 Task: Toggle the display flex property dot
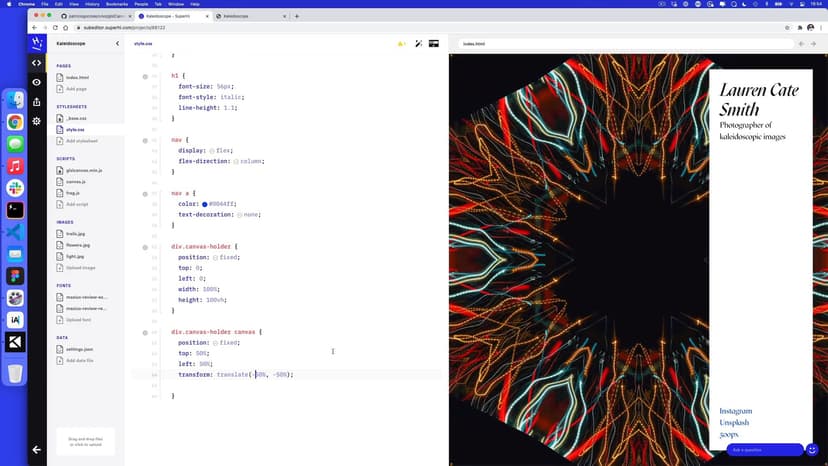[x=212, y=150]
